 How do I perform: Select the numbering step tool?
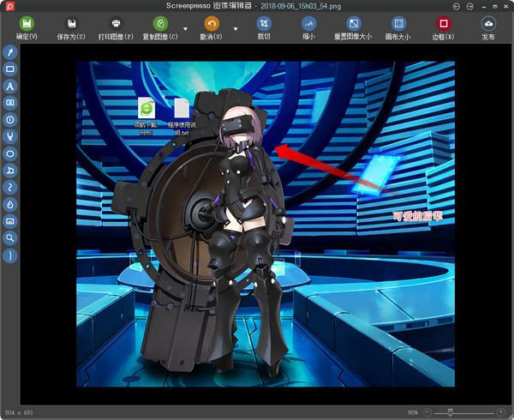tap(10, 120)
